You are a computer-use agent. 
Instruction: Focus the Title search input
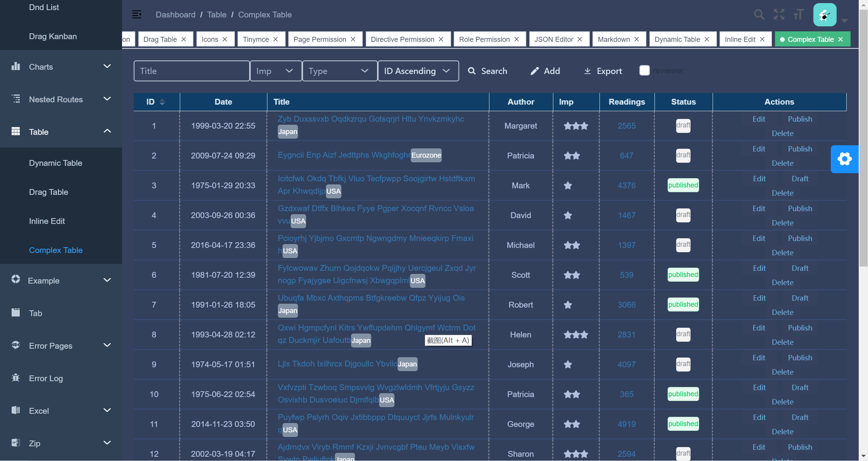click(191, 71)
